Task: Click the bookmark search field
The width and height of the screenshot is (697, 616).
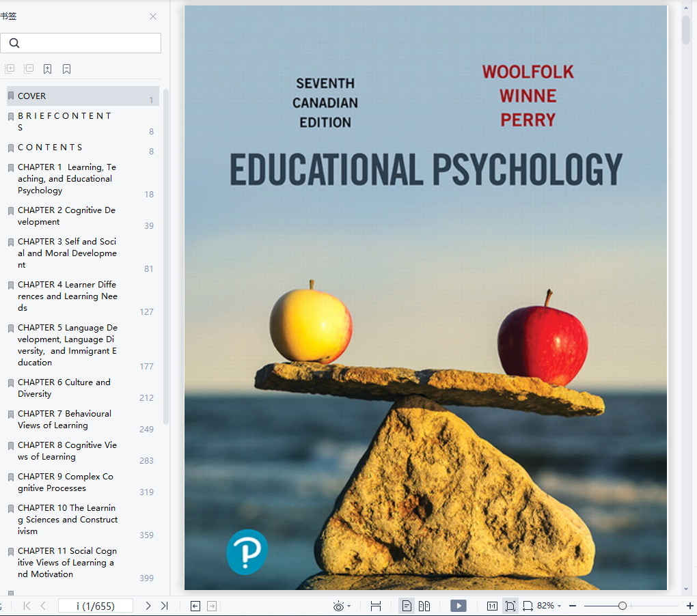Action: pos(81,43)
